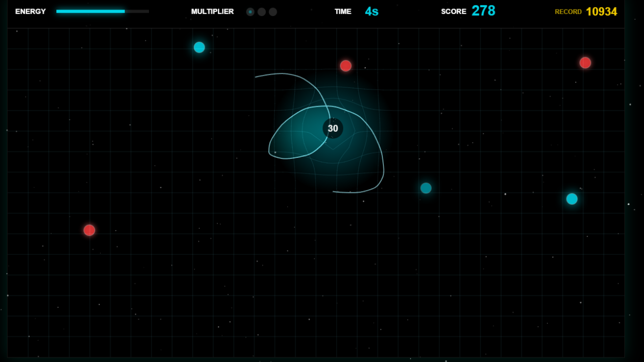This screenshot has height=362, width=644.
Task: Select the red orb at the top right corner
Action: pos(585,63)
